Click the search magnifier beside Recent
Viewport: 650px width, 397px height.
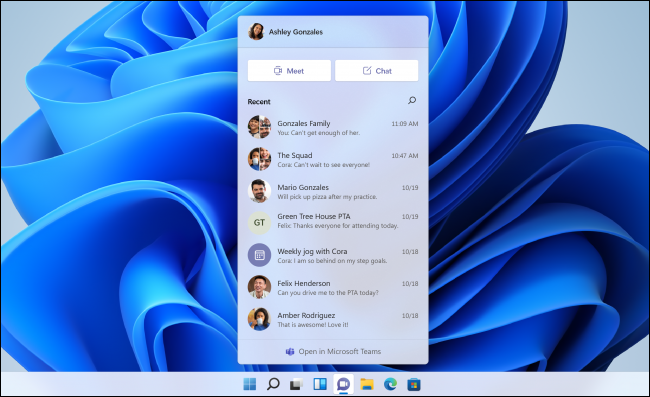pos(412,101)
